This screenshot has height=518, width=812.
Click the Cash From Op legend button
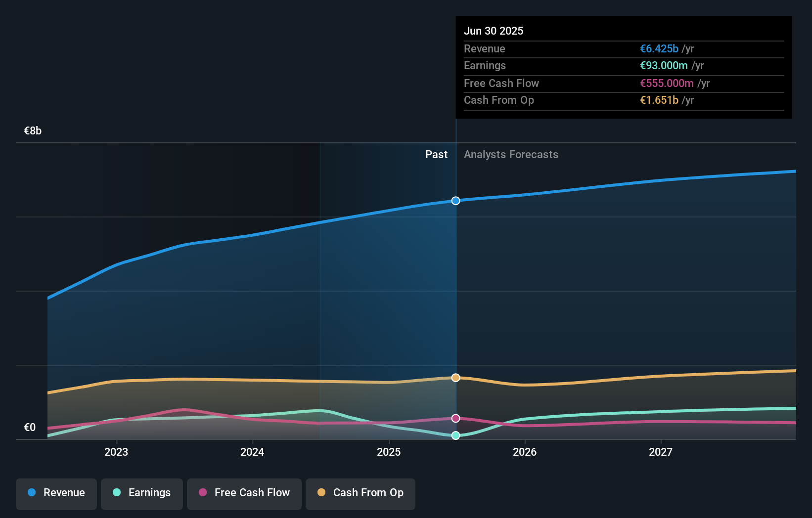pyautogui.click(x=361, y=493)
